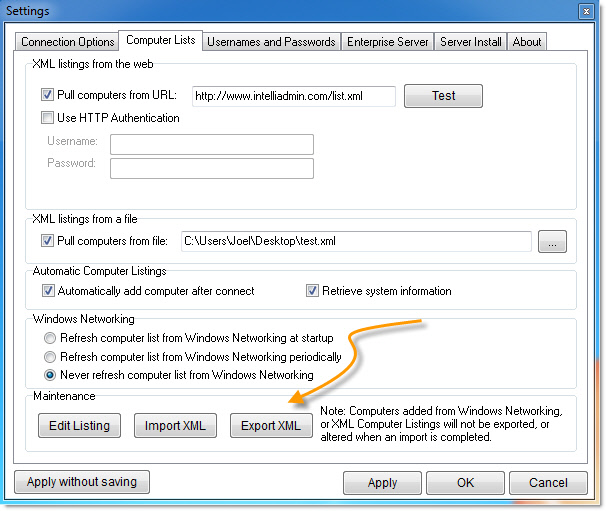The height and width of the screenshot is (511, 606).
Task: Focus the file path field test.xml
Action: point(356,241)
